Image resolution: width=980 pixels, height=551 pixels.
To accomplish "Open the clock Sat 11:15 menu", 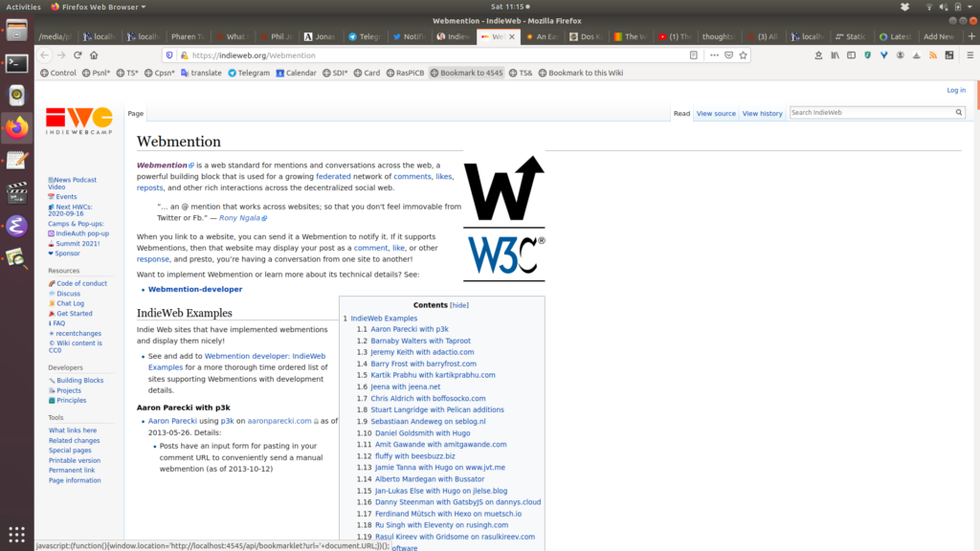I will pos(510,7).
